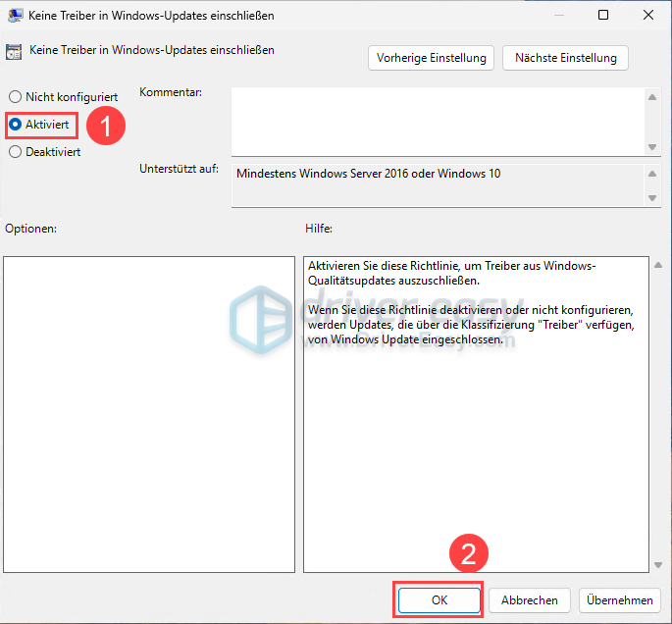Click the policy icon beside the heading
The height and width of the screenshot is (624, 672).
(x=14, y=52)
